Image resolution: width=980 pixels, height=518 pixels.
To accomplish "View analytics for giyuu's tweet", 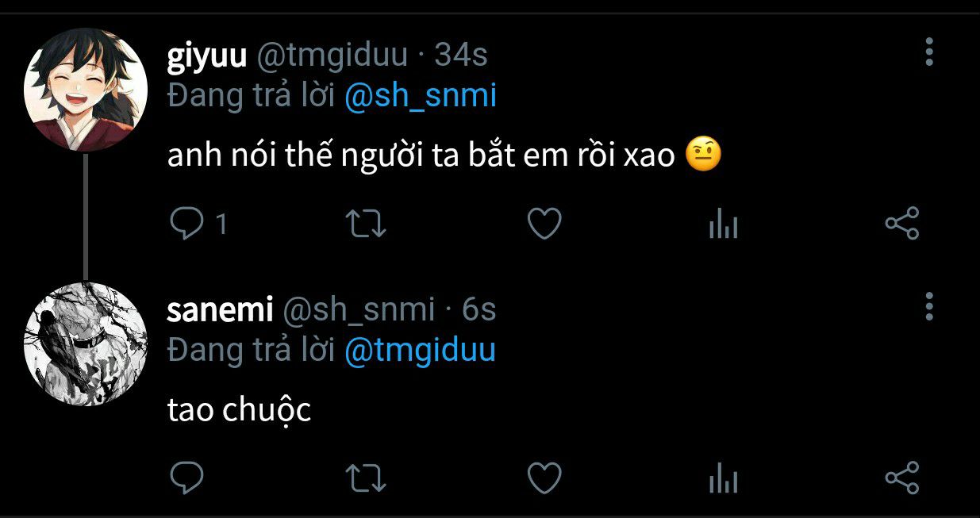I will pyautogui.click(x=723, y=226).
